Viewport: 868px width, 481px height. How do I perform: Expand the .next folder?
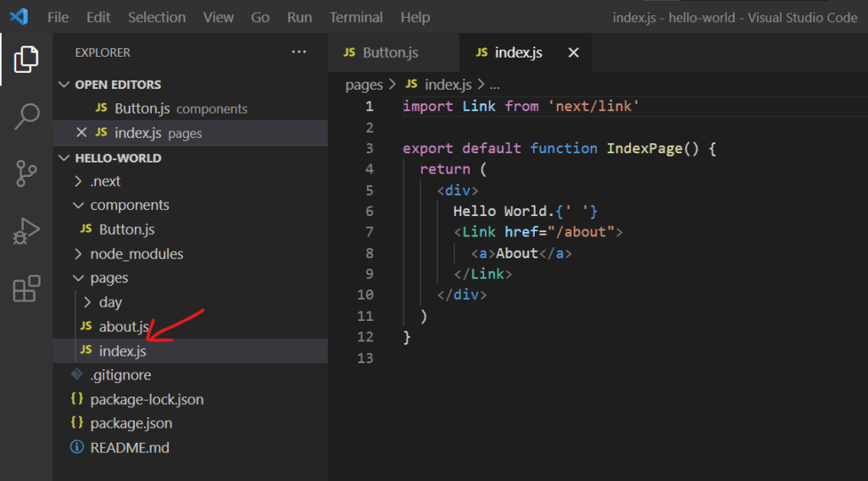point(78,181)
